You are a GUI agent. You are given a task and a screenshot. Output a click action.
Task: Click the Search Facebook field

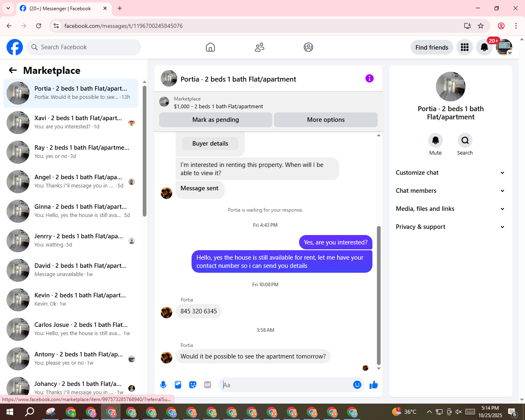(84, 47)
